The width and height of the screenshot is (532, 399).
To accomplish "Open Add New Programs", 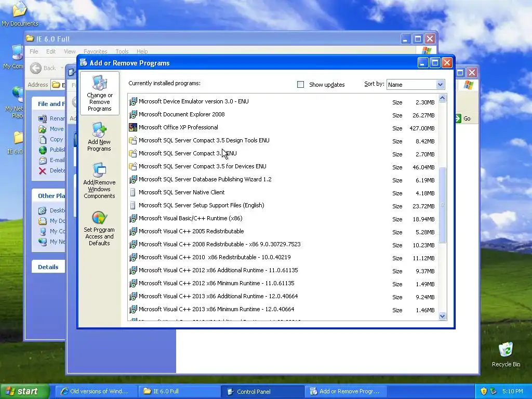I will 99,137.
